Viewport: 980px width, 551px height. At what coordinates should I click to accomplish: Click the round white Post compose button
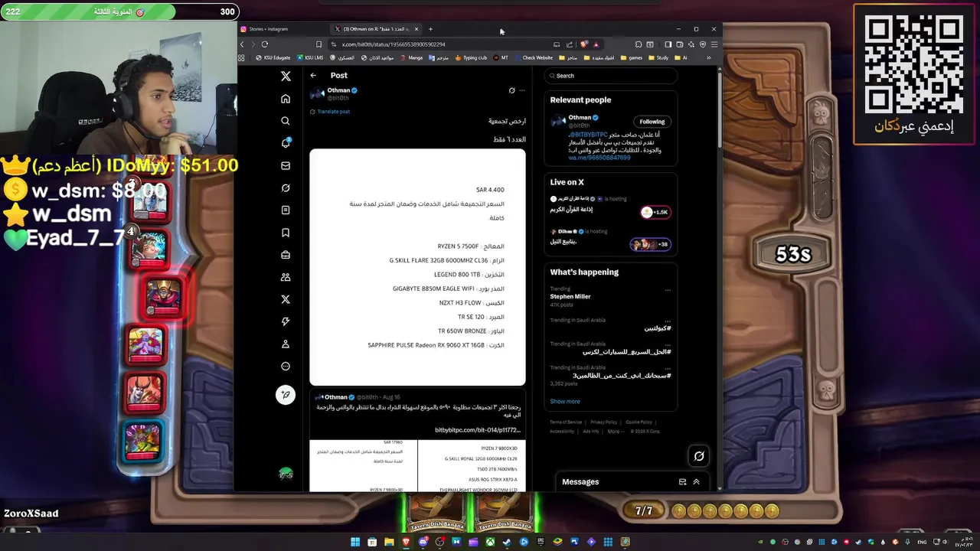(x=286, y=395)
